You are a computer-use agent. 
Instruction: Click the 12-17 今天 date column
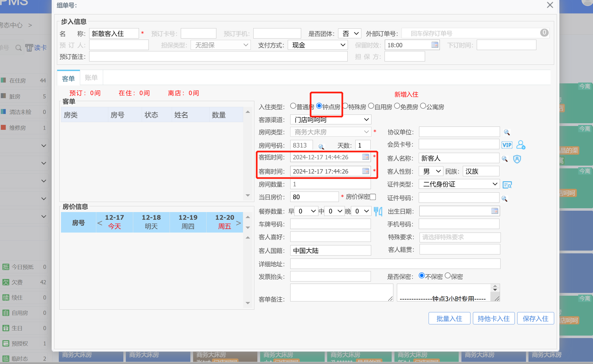[115, 222]
